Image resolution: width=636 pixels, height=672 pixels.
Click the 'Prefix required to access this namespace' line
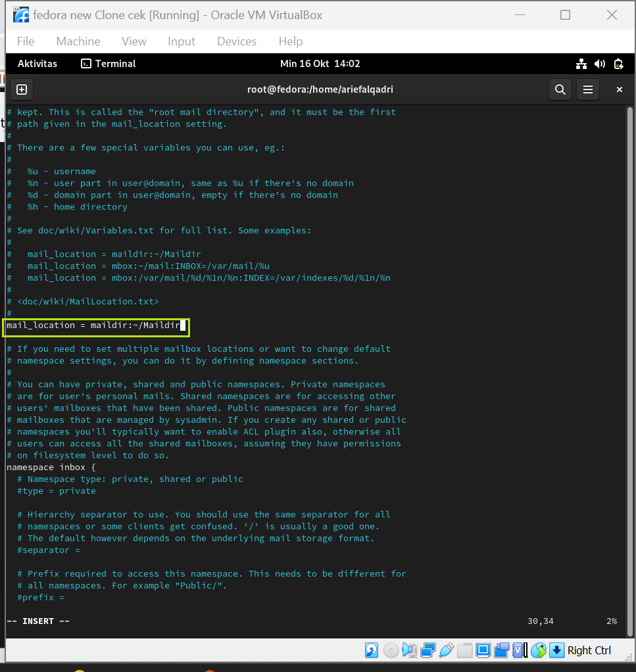coord(212,573)
